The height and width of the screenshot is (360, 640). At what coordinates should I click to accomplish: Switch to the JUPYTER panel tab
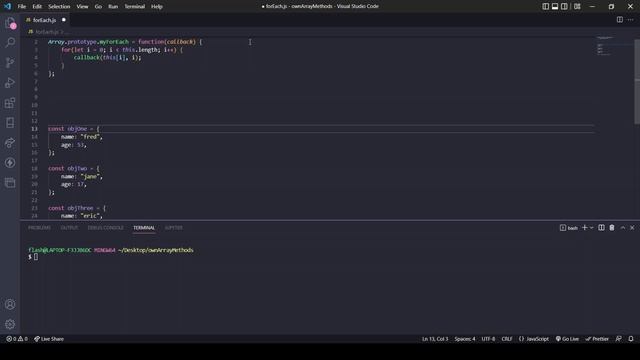174,228
